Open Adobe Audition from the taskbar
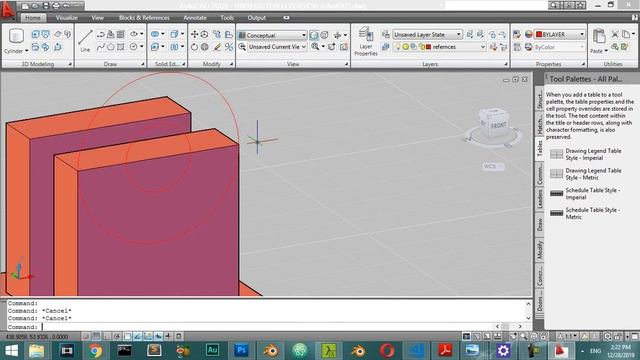Viewport: 640px width, 360px height. [212, 350]
